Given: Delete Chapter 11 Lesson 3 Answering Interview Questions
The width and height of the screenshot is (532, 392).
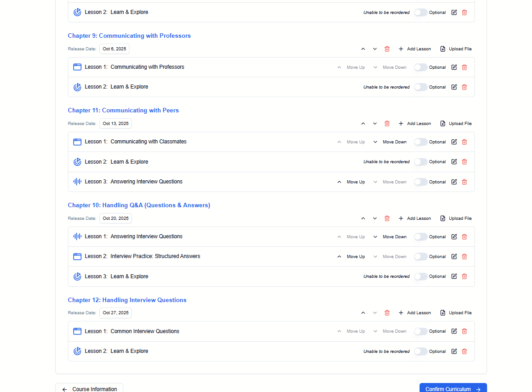Looking at the screenshot, I should click(464, 182).
